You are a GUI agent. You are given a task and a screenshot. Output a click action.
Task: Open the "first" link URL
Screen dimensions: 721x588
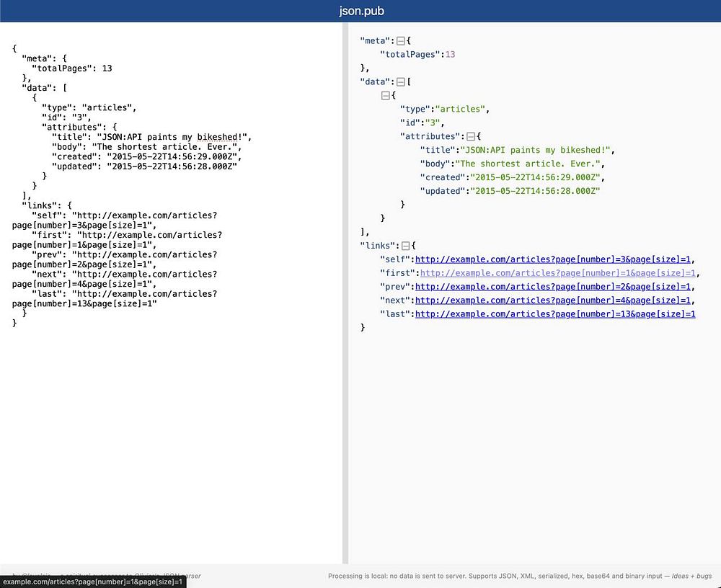coord(558,273)
